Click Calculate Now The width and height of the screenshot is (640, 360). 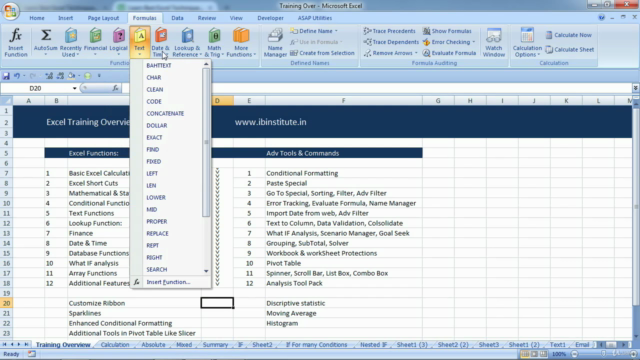tap(569, 35)
